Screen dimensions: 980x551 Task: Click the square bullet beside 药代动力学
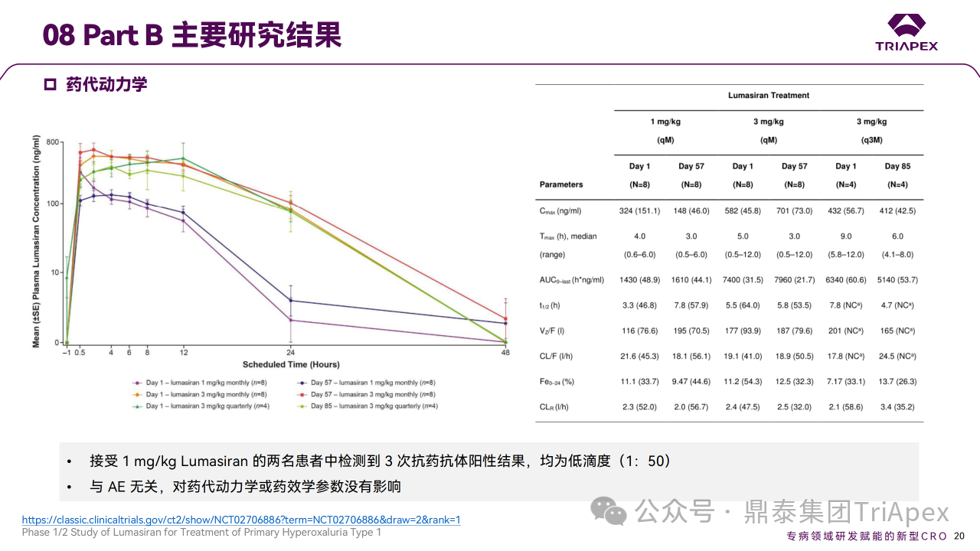(x=51, y=85)
